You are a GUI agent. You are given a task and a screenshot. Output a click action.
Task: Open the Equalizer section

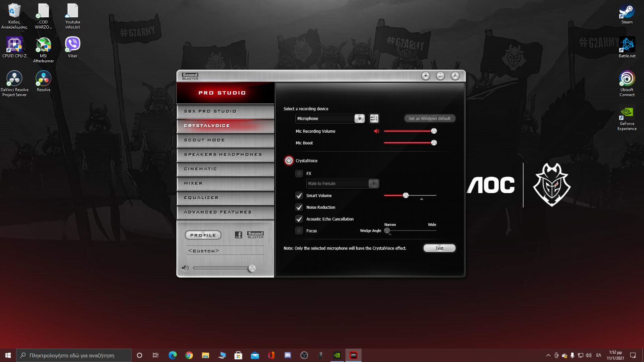(x=225, y=198)
